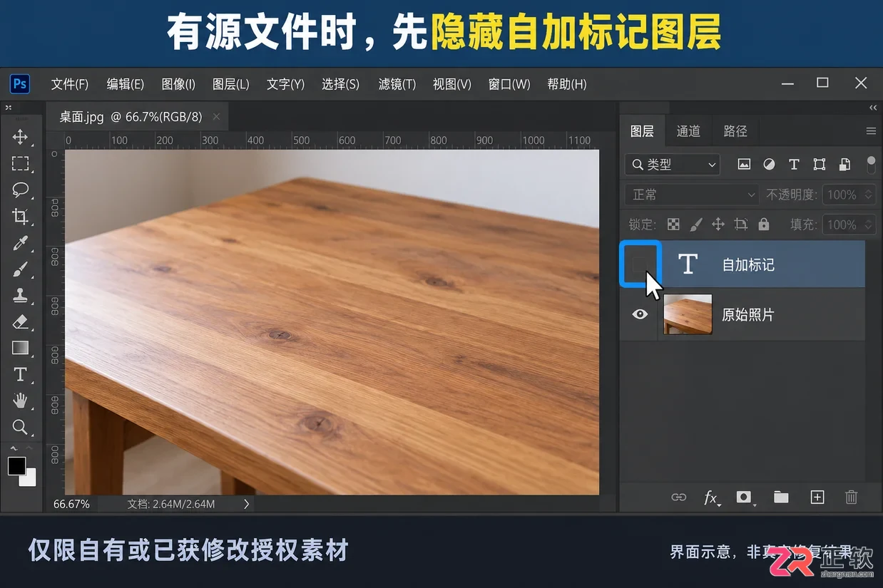Lock image pixels brush icon

coord(696,225)
